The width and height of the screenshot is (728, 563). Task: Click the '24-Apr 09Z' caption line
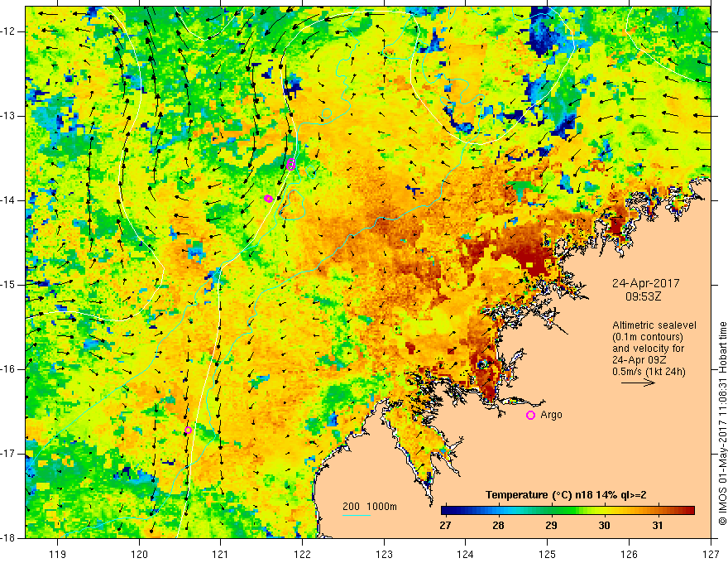tap(639, 360)
